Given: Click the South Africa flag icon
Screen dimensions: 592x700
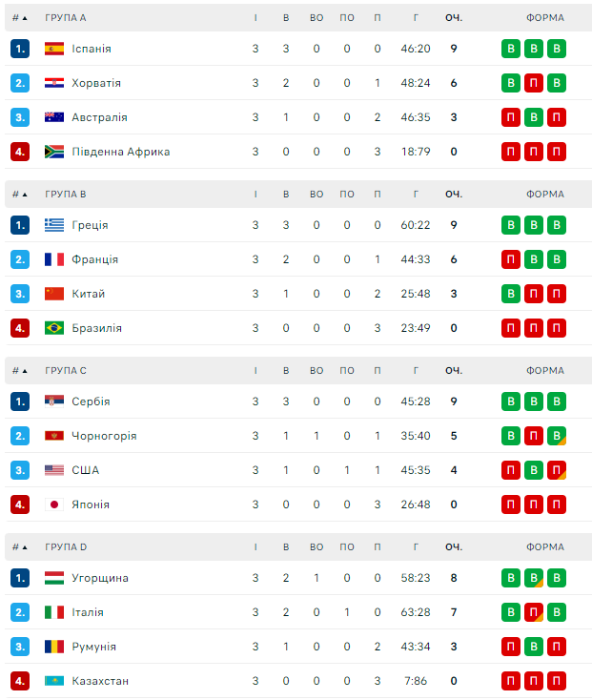Looking at the screenshot, I should tap(54, 152).
